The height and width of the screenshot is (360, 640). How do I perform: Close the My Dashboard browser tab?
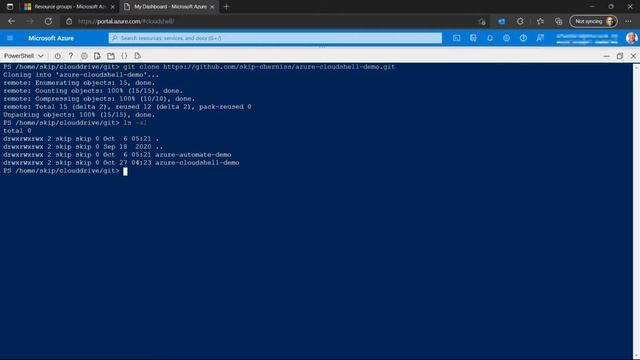coord(212,7)
